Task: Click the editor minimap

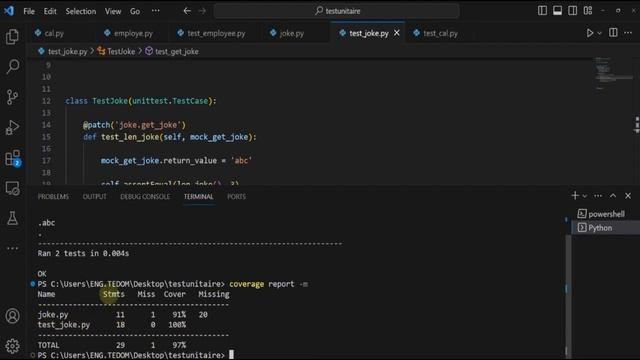Action: 613,73
